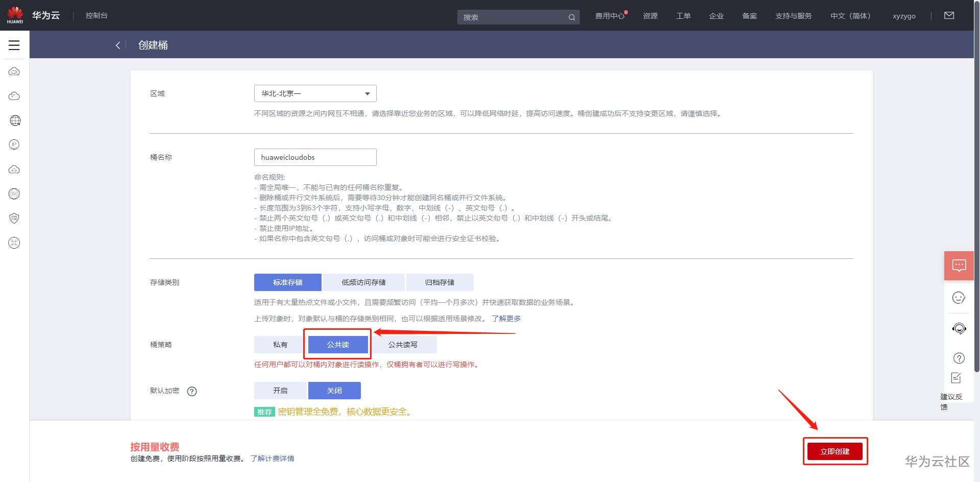Click the 创建桶 page title
This screenshot has width=980, height=482.
(x=153, y=45)
